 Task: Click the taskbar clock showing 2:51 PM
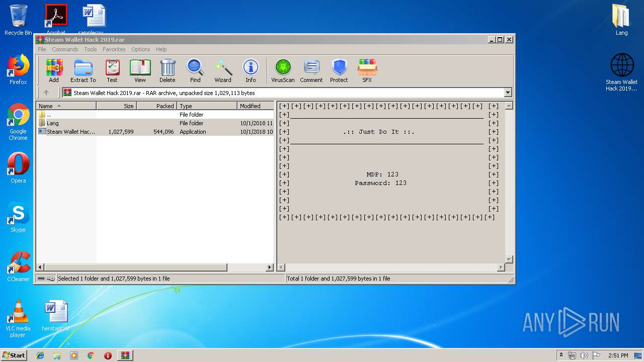tap(618, 355)
